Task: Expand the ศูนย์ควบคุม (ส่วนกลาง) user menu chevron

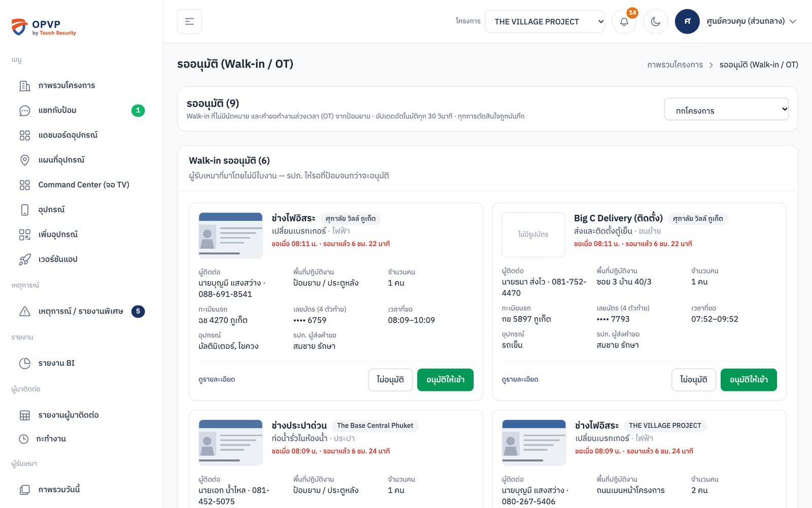Action: click(793, 21)
